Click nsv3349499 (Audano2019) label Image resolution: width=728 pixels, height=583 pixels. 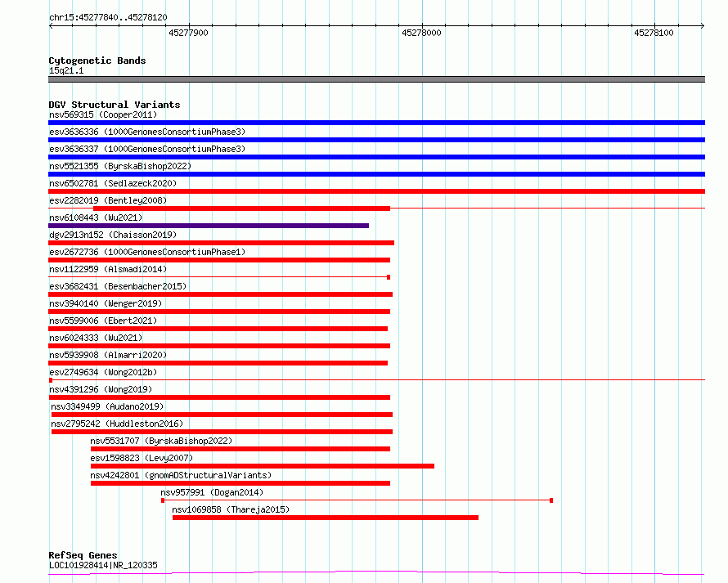click(107, 406)
